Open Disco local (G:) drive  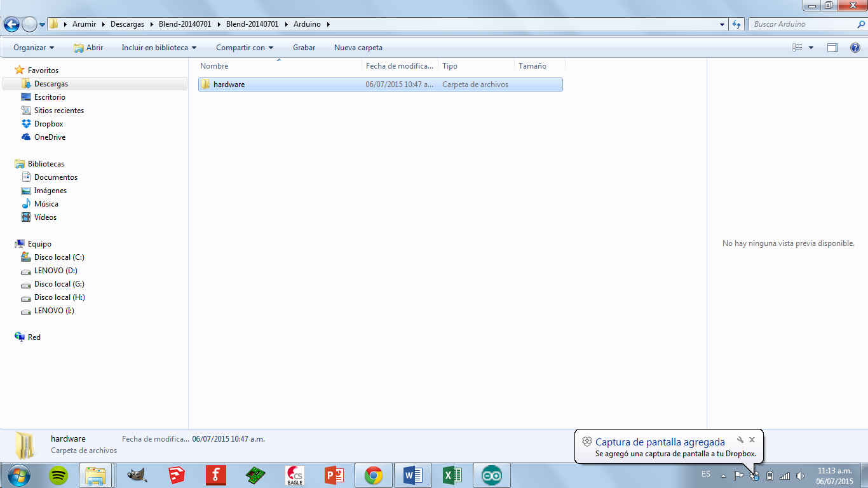[59, 284]
